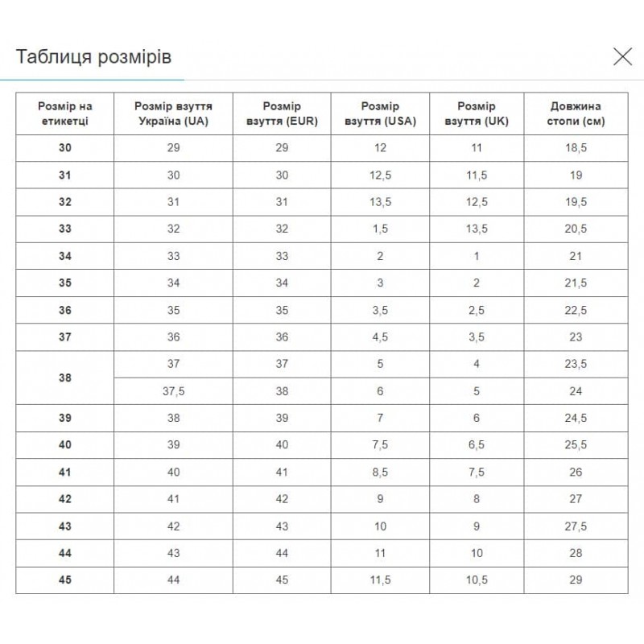Click foot length 18,5 cell
This screenshot has height=644, width=644.
click(x=576, y=148)
